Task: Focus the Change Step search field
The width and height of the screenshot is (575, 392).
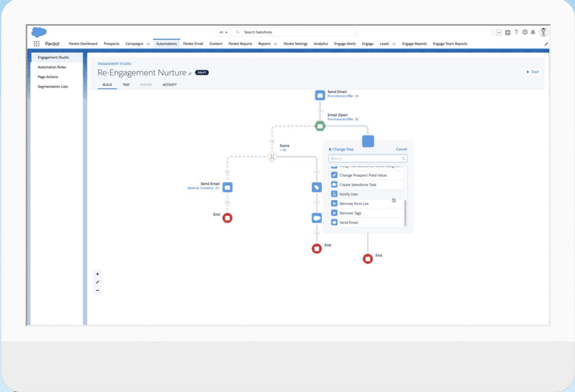Action: click(x=368, y=158)
